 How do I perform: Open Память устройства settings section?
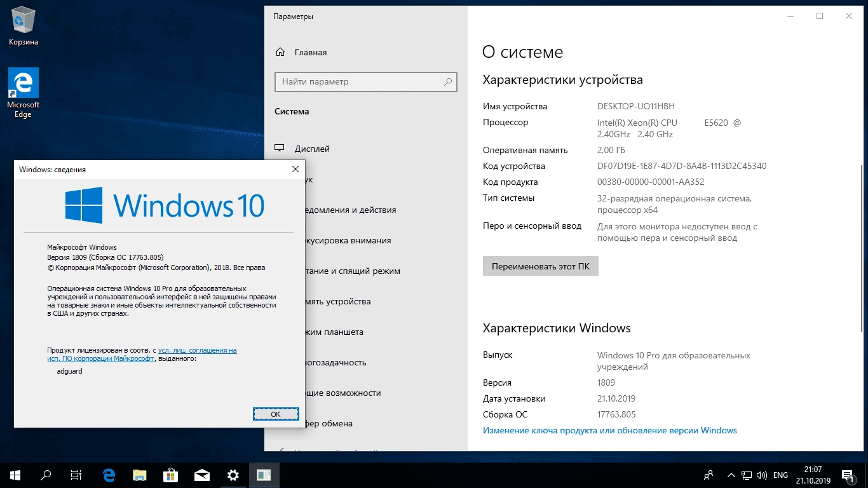click(x=338, y=301)
